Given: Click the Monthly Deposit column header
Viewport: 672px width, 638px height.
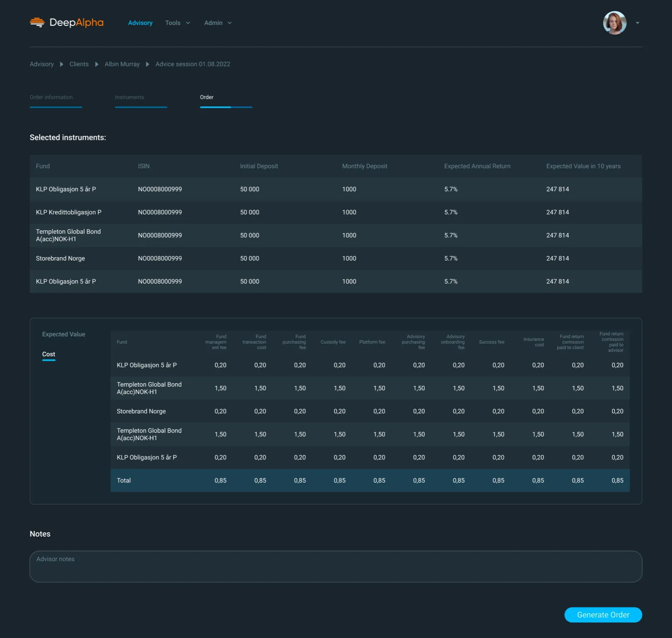Looking at the screenshot, I should tap(365, 166).
